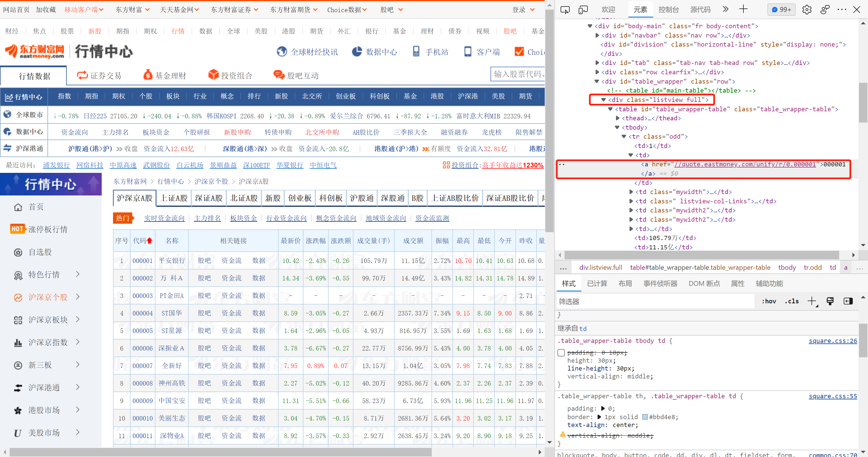Toggle computed styles sidebar icon
The width and height of the screenshot is (868, 457).
(848, 301)
